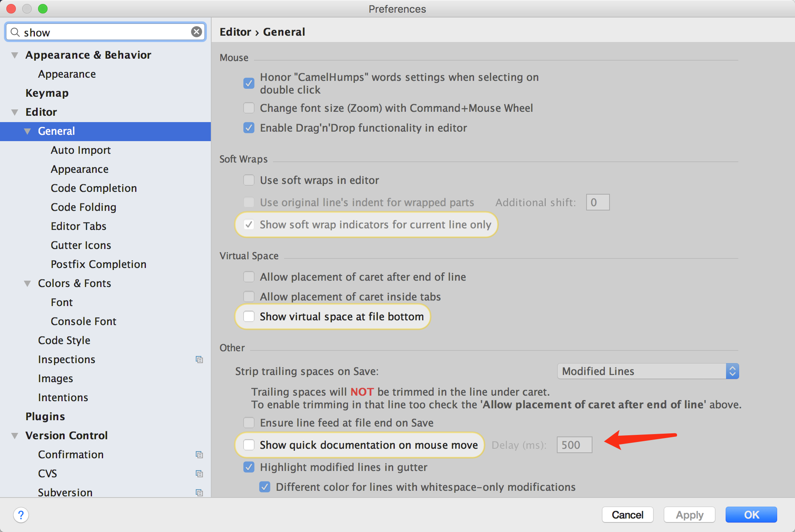Click the Editor breadcrumb in the header
This screenshot has height=532, width=795.
click(235, 32)
